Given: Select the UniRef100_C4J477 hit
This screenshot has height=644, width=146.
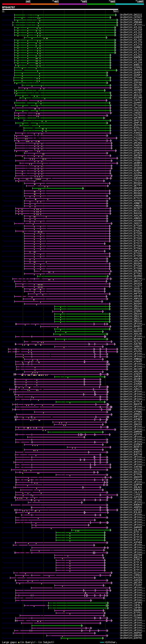Looking at the screenshot, I should click(131, 286).
